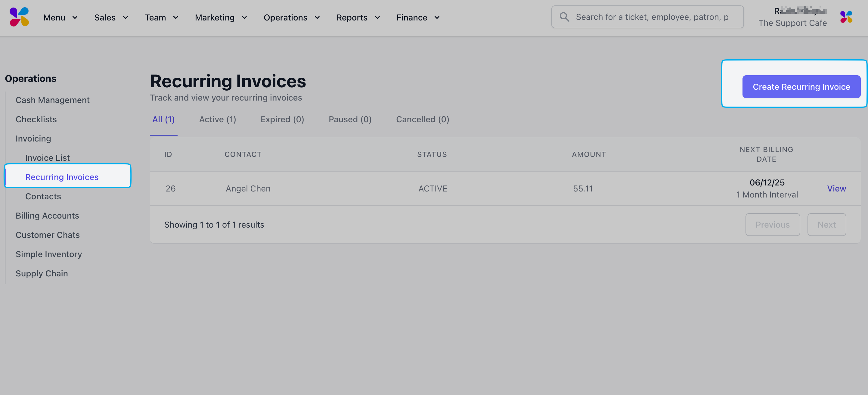868x395 pixels.
Task: Open the Finance menu
Action: point(418,17)
